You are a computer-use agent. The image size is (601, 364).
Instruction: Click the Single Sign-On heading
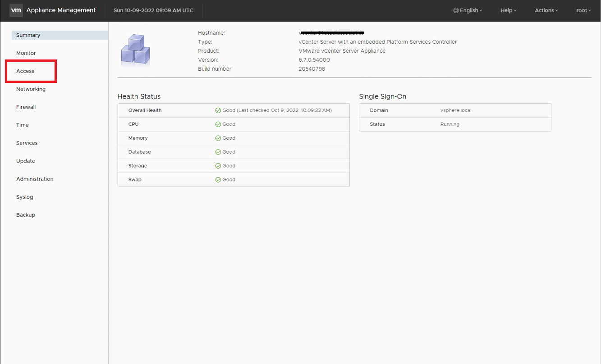click(x=383, y=96)
